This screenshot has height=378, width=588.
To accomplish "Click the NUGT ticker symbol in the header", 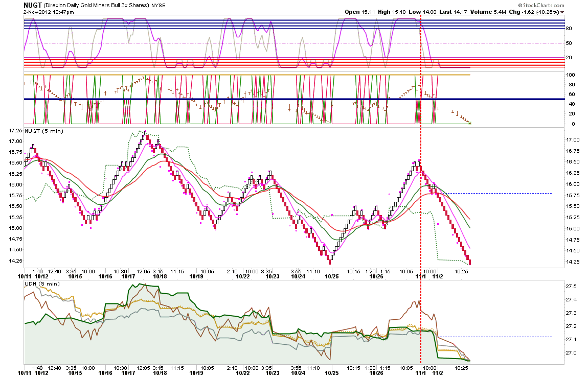I will tap(33, 5).
